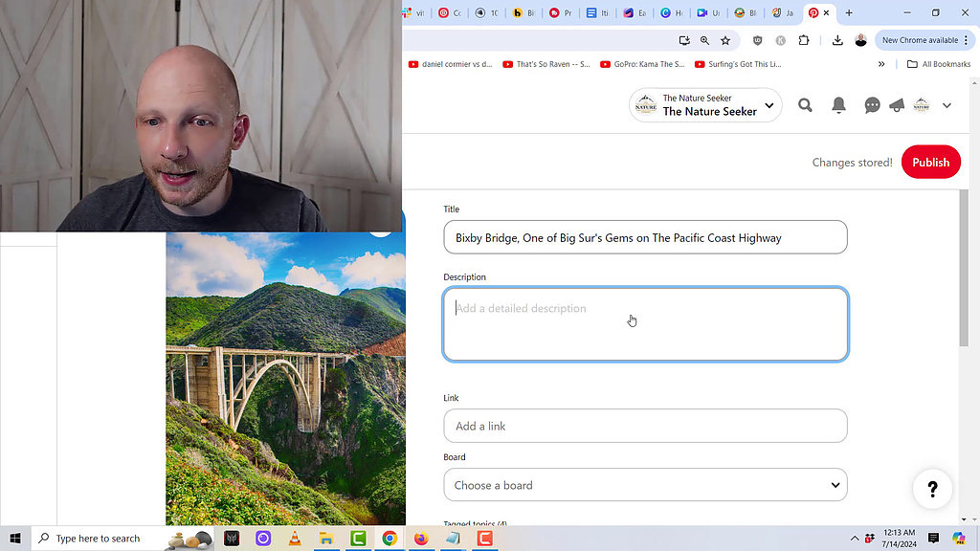Open Chrome downloads icon
The image size is (980, 551).
[x=837, y=40]
